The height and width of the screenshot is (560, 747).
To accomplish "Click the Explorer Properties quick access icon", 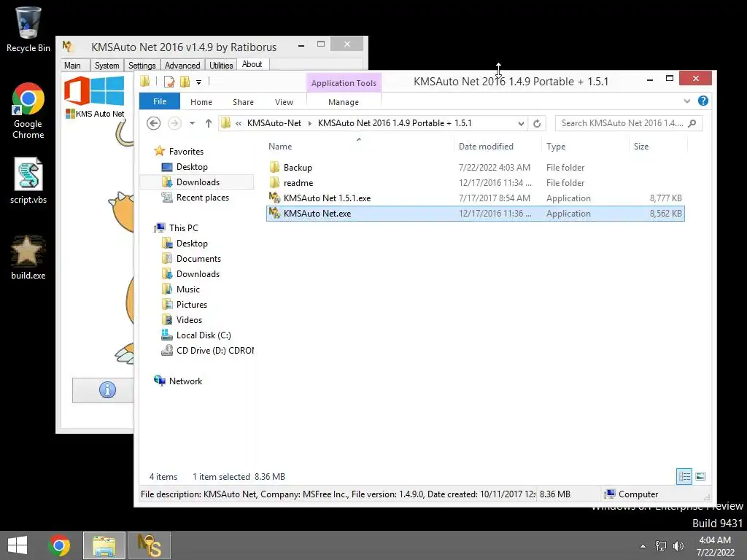I will [x=169, y=82].
